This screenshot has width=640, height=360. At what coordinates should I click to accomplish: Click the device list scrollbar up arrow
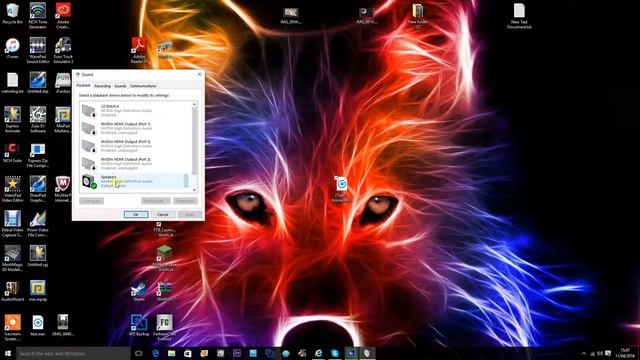(195, 104)
